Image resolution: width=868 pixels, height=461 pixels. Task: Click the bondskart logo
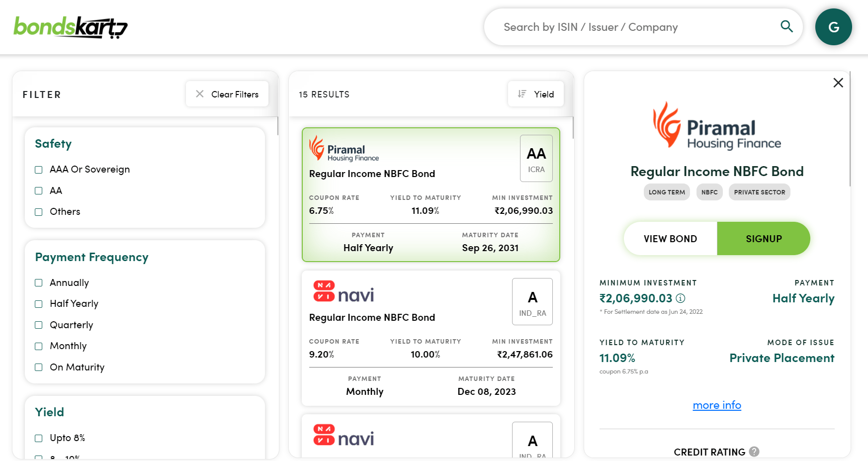click(71, 27)
